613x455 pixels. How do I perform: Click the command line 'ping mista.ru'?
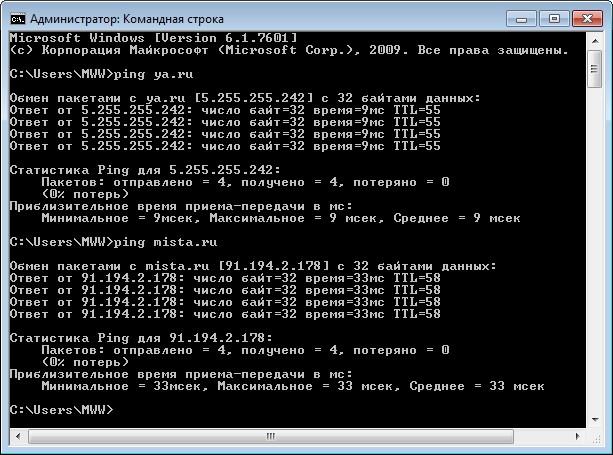point(113,242)
